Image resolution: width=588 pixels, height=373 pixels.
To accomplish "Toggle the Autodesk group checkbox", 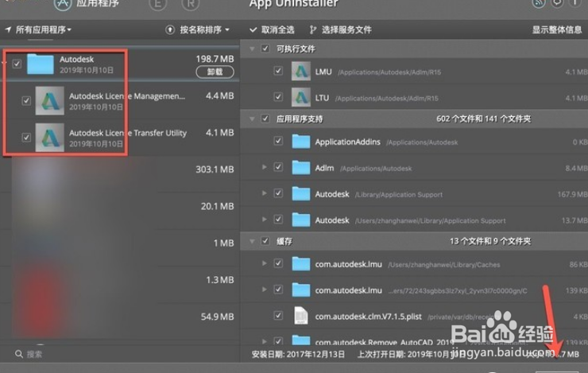I will [17, 64].
